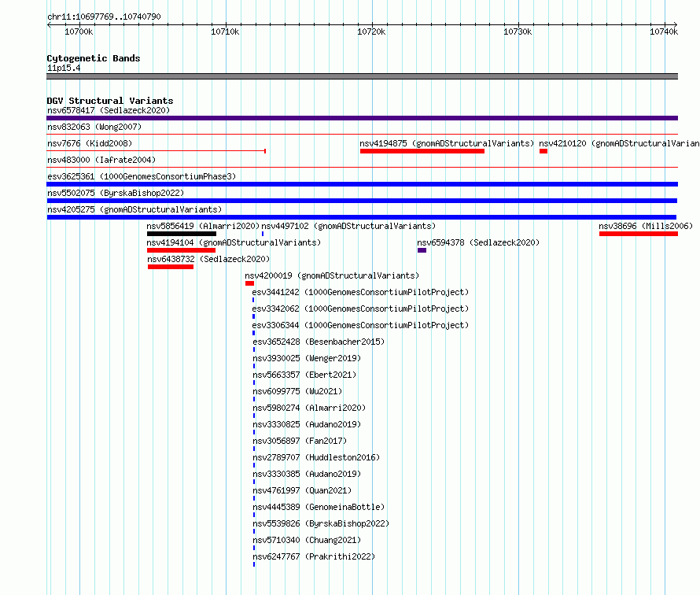700x595 pixels.
Task: Select the black nsv5856419 (Almarri2020) bar
Action: pos(182,234)
